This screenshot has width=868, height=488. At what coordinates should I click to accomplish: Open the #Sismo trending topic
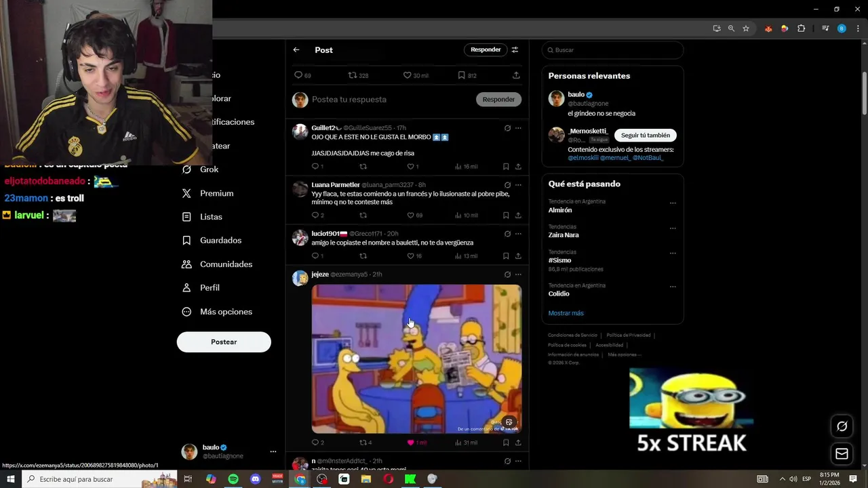point(560,260)
